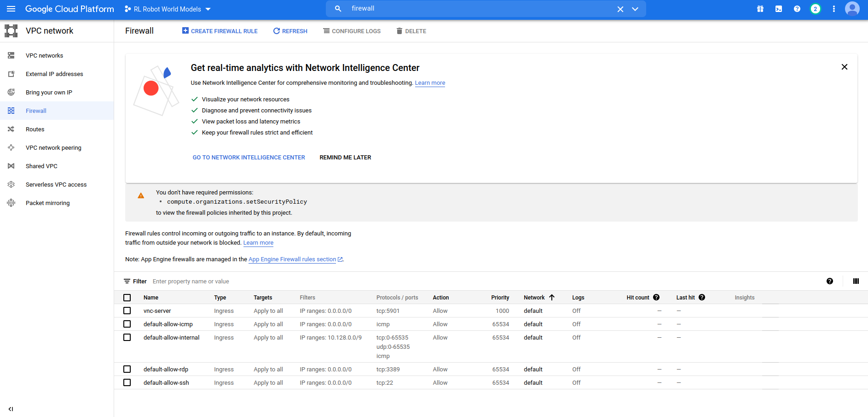Open the three-dot settings menu in header

(x=834, y=9)
